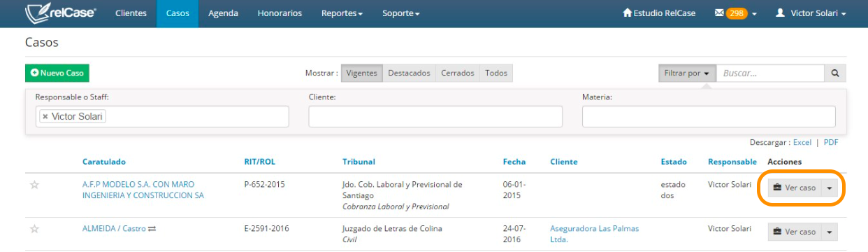The width and height of the screenshot is (868, 252).
Task: Remove Victor Solari staff filter tag
Action: pyautogui.click(x=45, y=116)
